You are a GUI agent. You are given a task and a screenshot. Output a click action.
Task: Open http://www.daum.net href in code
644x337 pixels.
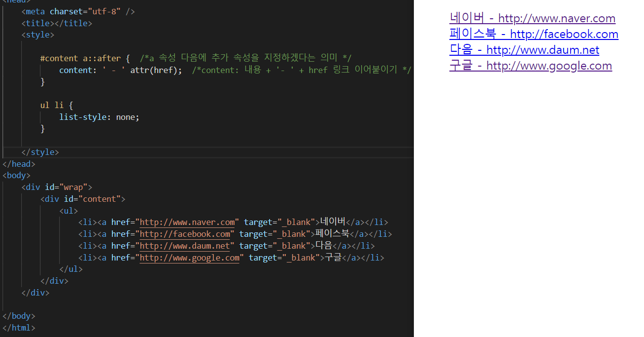185,246
